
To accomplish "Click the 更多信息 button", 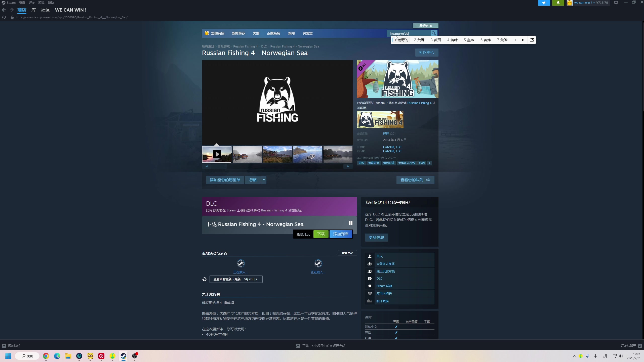I will pyautogui.click(x=376, y=238).
